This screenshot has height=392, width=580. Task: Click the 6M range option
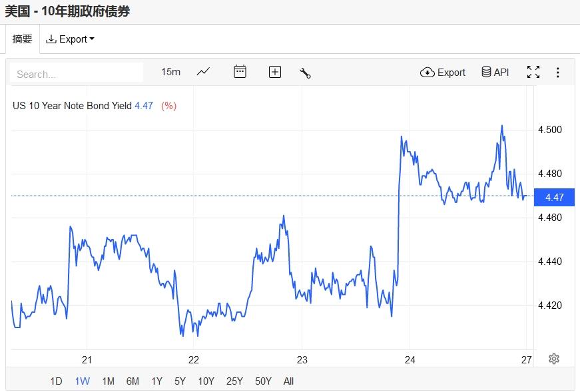pyautogui.click(x=133, y=381)
